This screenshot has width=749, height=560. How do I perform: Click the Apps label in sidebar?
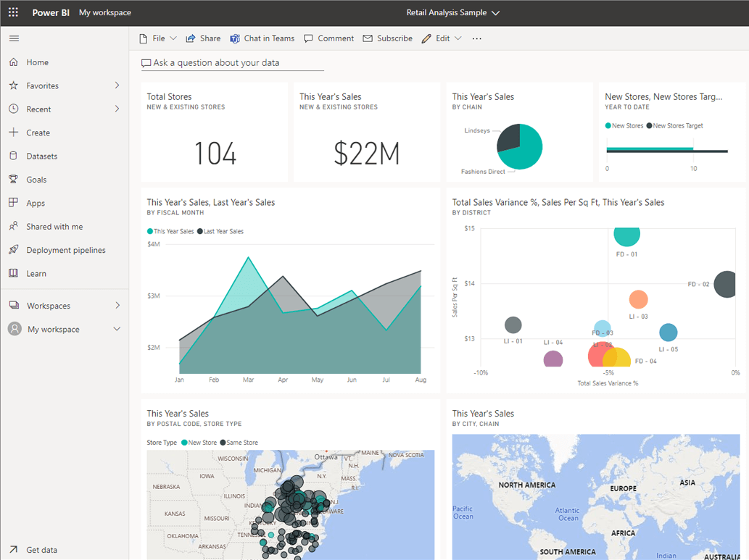pyautogui.click(x=36, y=203)
